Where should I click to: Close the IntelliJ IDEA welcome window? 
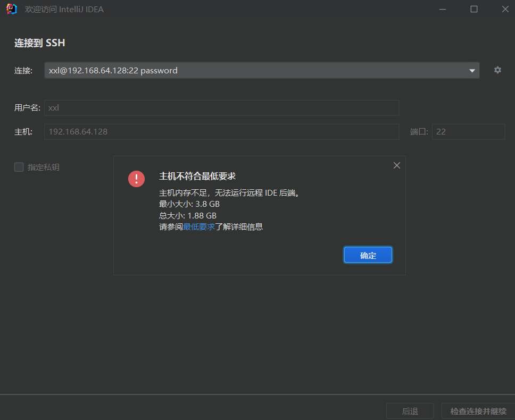point(505,9)
